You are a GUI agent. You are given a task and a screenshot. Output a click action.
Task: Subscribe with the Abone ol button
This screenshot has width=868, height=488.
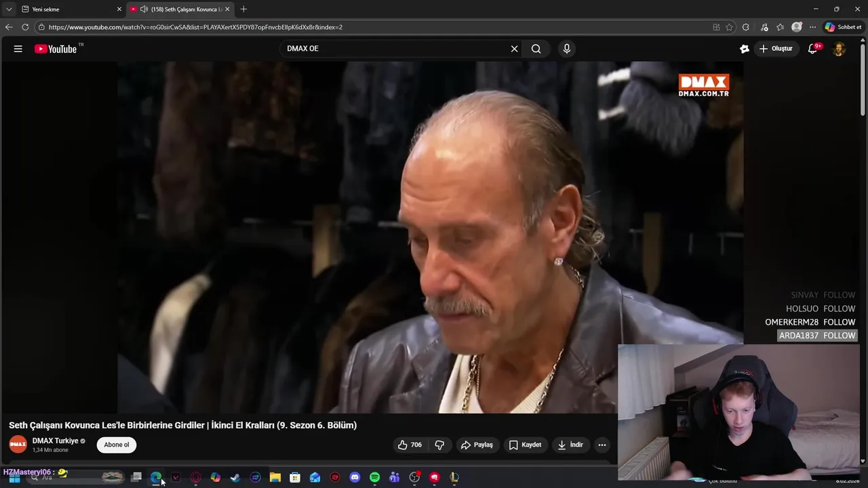click(116, 445)
